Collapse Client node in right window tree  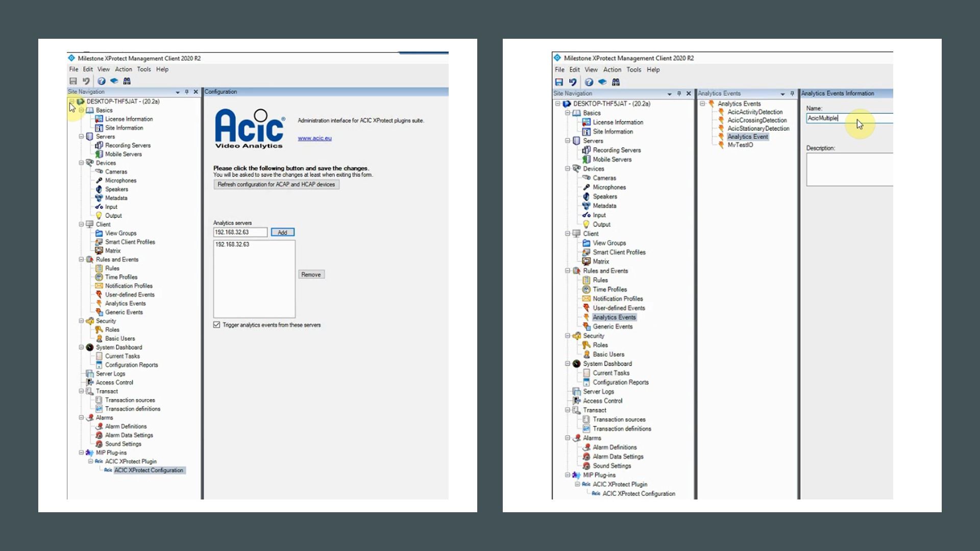click(x=568, y=234)
